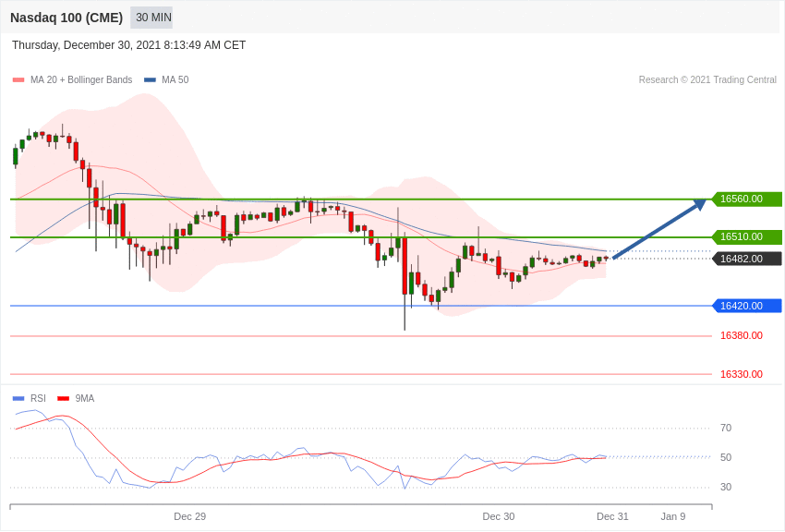The width and height of the screenshot is (785, 532).
Task: Click the RSI legend color swatch
Action: [x=18, y=398]
